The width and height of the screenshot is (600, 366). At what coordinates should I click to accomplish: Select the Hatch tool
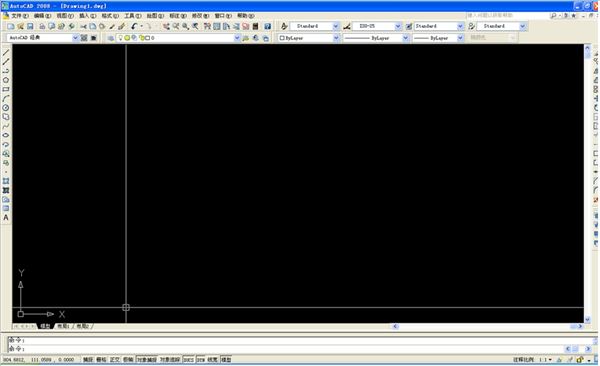click(6, 181)
